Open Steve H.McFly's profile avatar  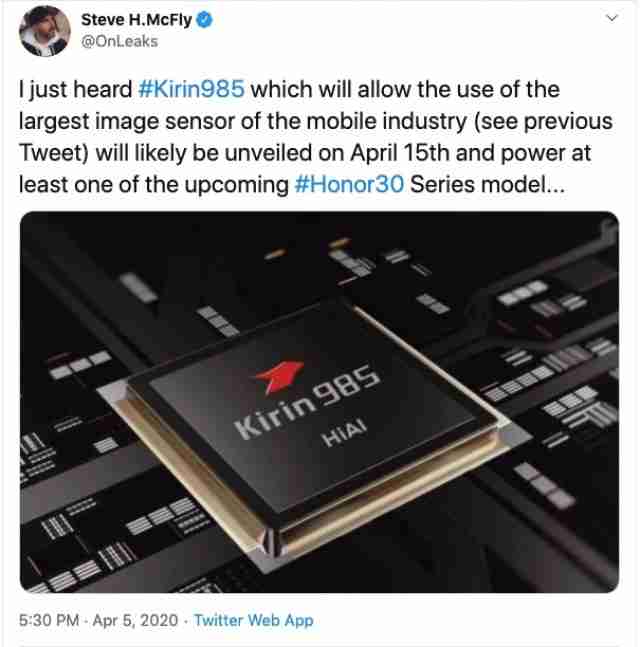45,31
